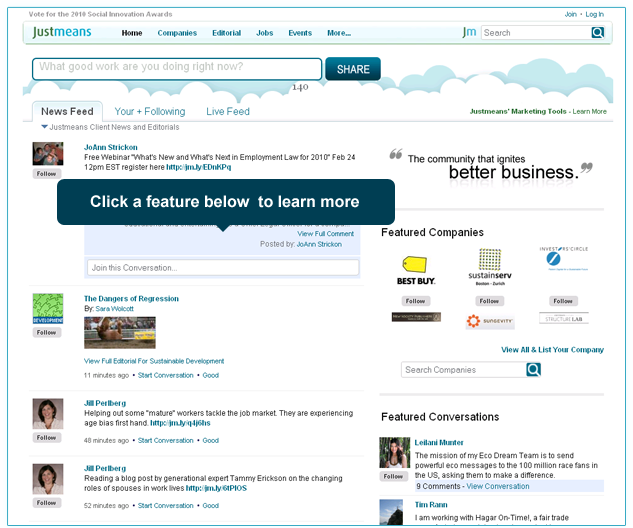This screenshot has width=633, height=528.
Task: Open Jill Perlberg's photo on mature workers post
Action: pos(48,414)
